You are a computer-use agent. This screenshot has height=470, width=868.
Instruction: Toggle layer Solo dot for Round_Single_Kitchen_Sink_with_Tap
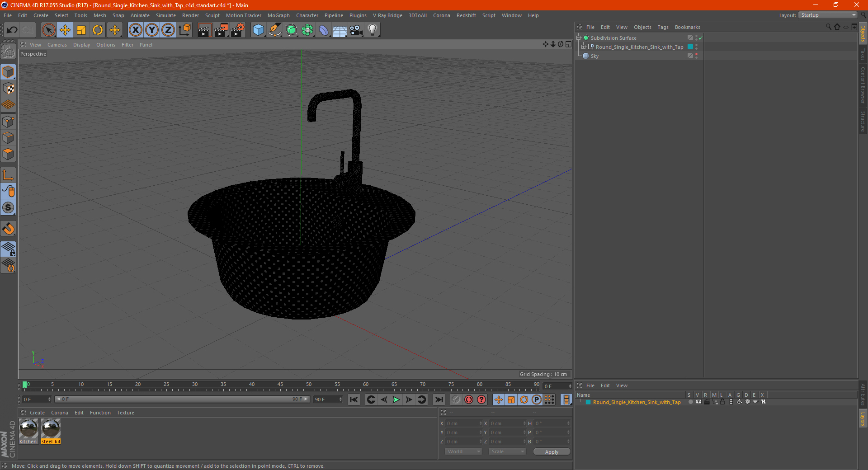(690, 402)
